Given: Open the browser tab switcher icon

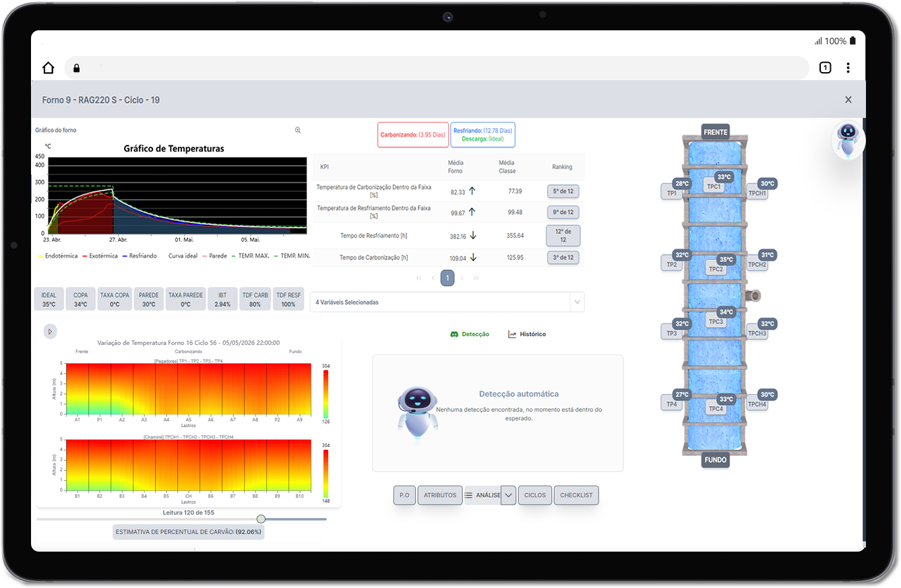Looking at the screenshot, I should tap(825, 67).
